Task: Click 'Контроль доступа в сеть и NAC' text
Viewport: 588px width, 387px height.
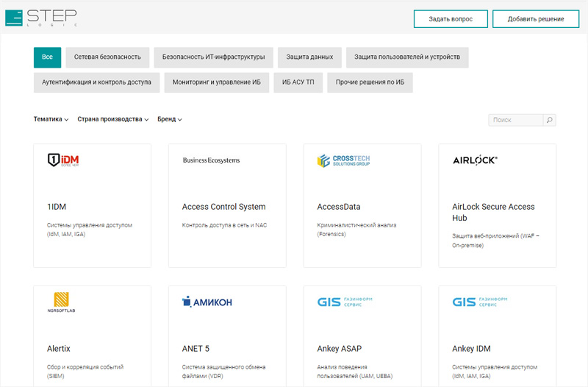Action: (224, 225)
